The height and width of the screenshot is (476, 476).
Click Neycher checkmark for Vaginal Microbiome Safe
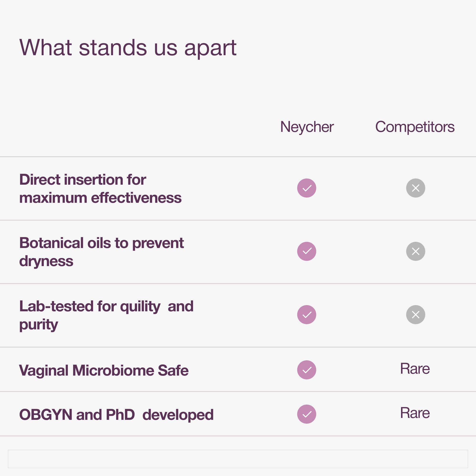(307, 370)
